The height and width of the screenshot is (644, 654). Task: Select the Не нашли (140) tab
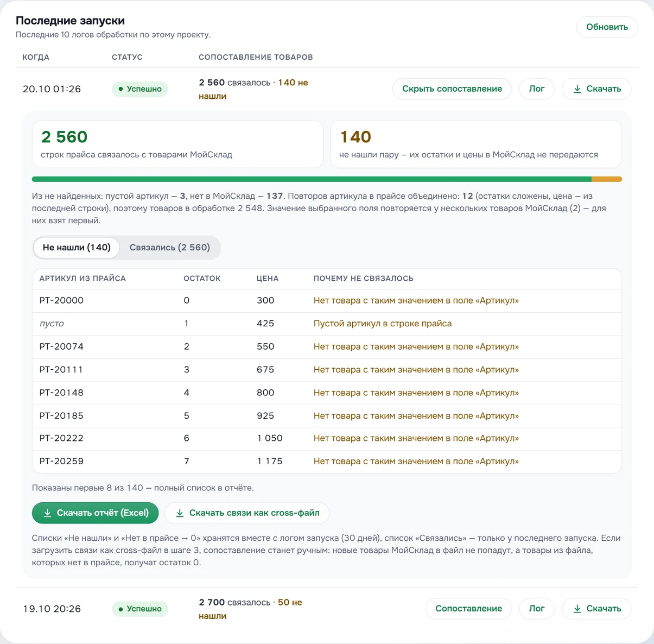coord(77,248)
